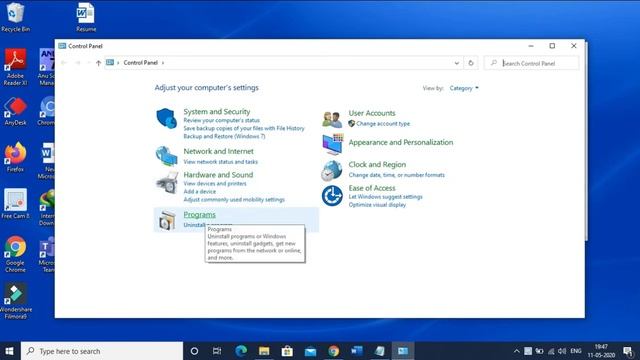Viewport: 640px width, 360px height.
Task: Open Save backup copies with File History
Action: pos(244,128)
